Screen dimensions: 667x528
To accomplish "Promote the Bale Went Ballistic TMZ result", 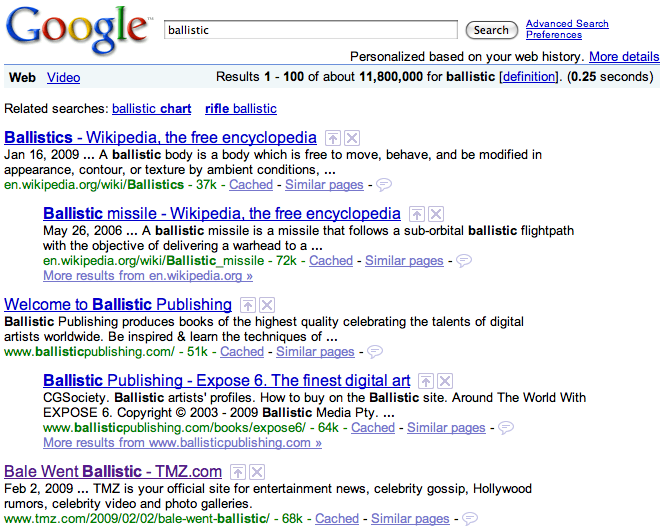I will click(238, 472).
